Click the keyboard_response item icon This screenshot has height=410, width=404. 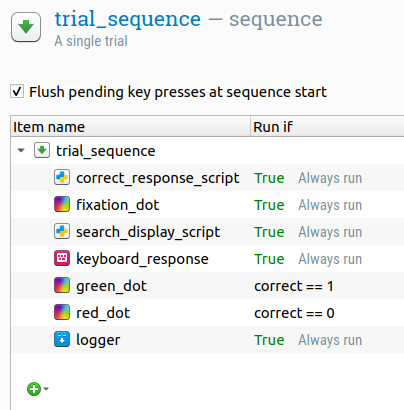click(62, 258)
